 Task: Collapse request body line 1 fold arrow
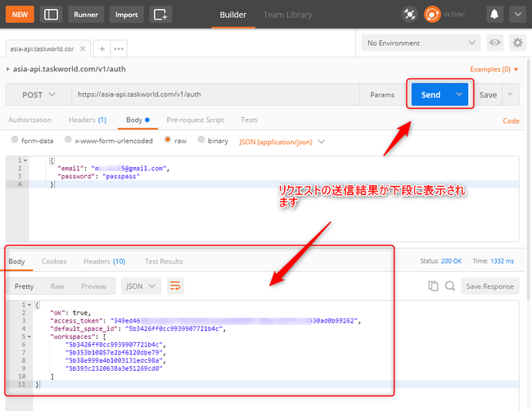point(25,160)
